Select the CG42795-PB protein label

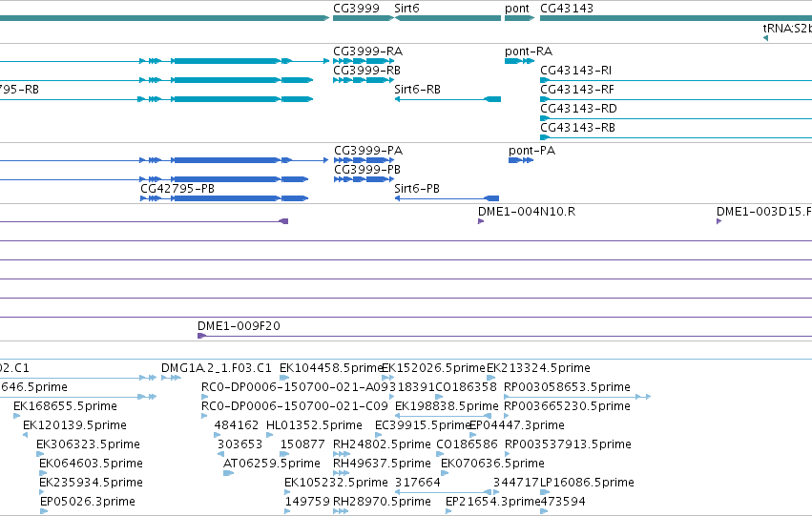(x=177, y=189)
